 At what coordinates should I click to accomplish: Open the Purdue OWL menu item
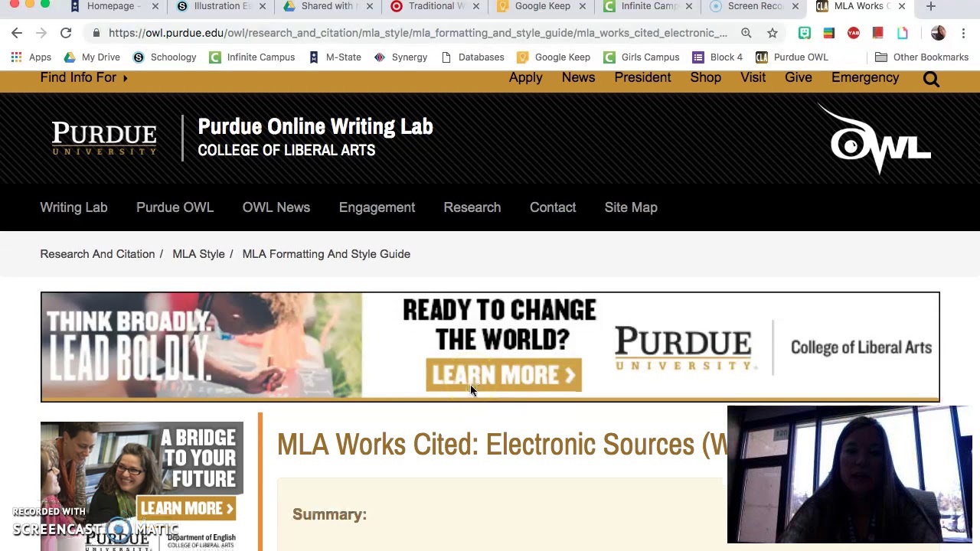175,207
